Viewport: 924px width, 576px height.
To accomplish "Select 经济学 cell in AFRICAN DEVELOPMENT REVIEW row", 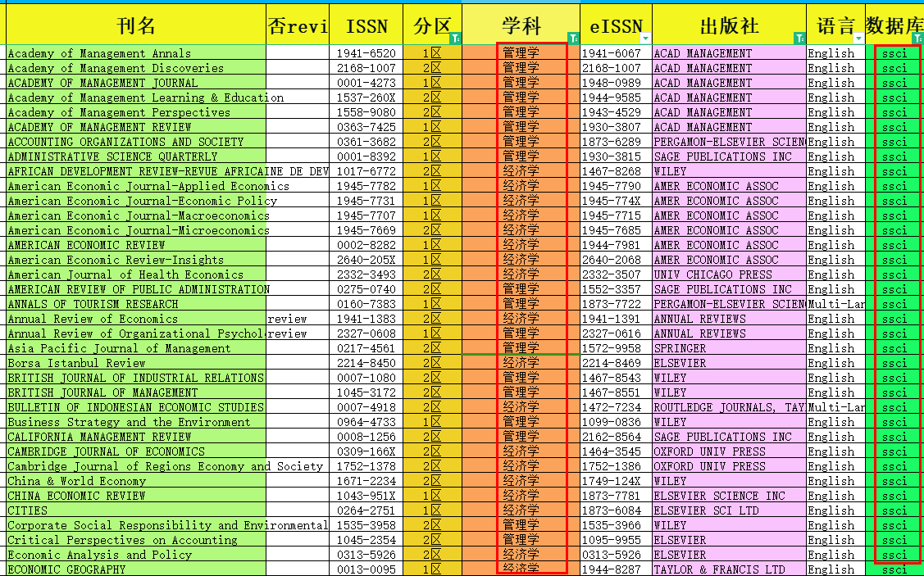I will 521,170.
